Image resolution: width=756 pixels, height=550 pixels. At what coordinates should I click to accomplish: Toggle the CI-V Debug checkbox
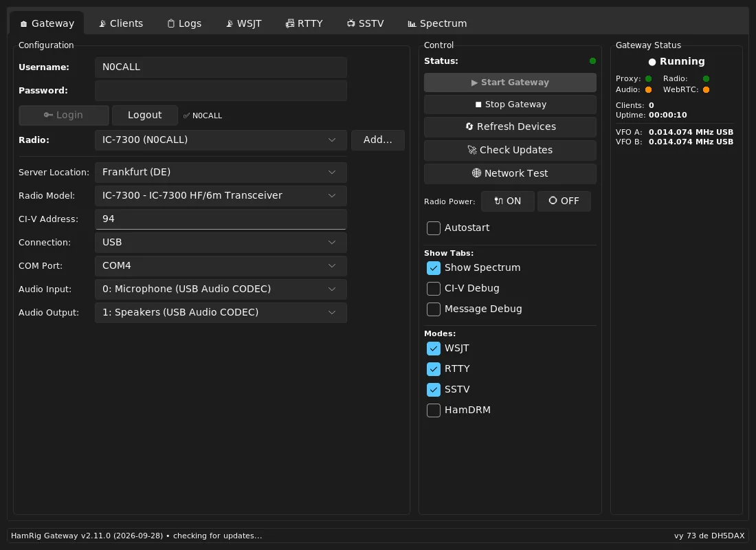pos(434,289)
